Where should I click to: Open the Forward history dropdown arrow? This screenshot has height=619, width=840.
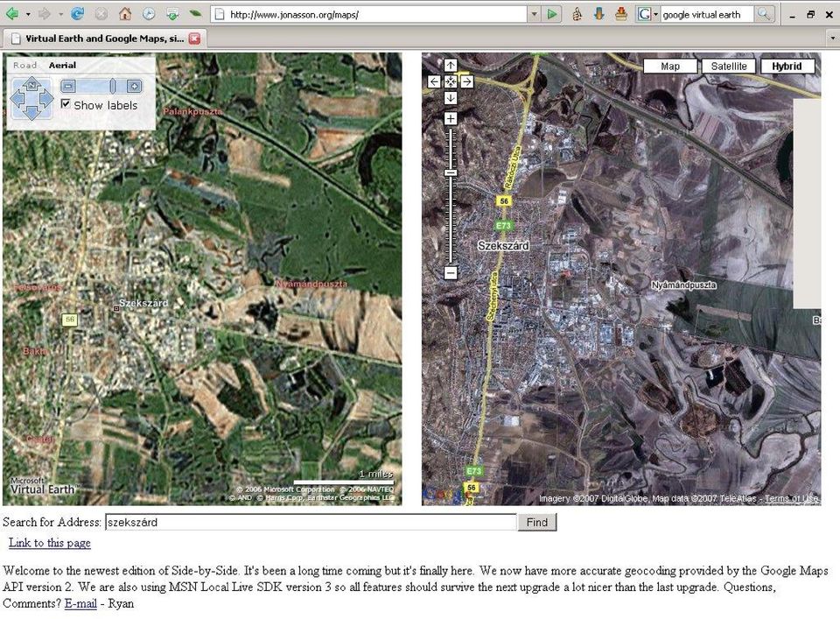[60, 14]
